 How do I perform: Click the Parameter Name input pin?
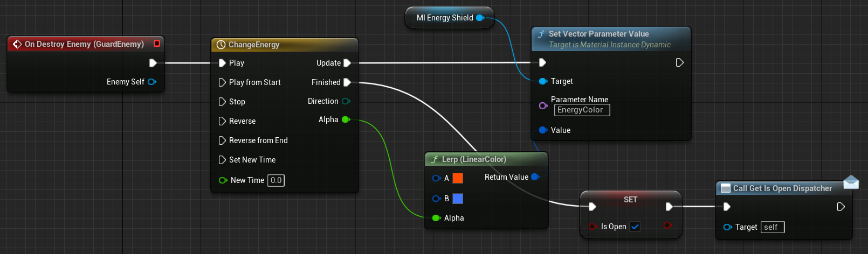543,105
